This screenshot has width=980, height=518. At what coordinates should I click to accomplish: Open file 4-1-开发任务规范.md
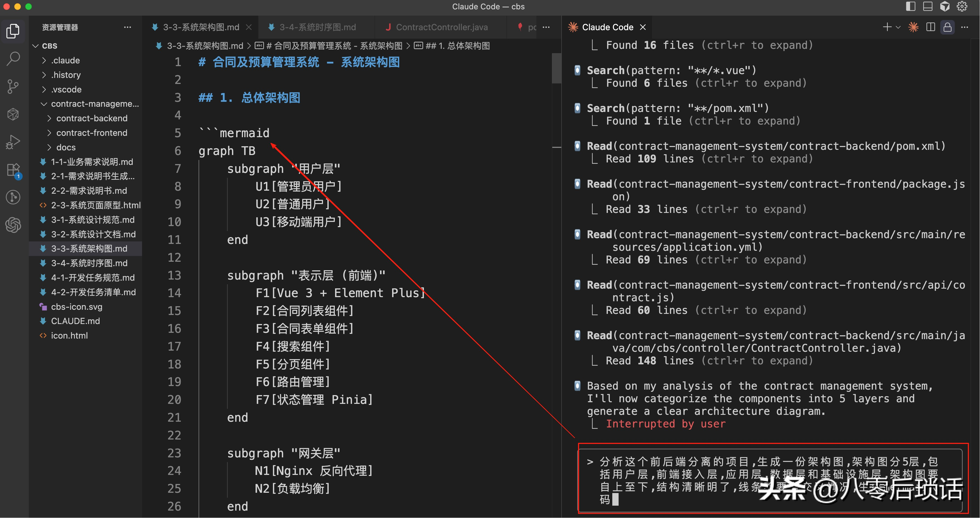pyautogui.click(x=86, y=277)
